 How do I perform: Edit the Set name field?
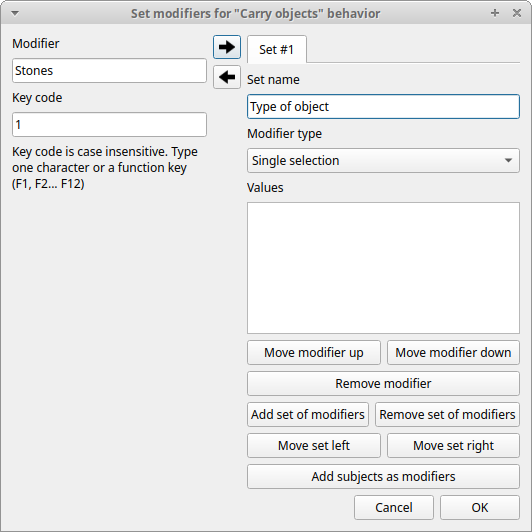click(x=383, y=107)
